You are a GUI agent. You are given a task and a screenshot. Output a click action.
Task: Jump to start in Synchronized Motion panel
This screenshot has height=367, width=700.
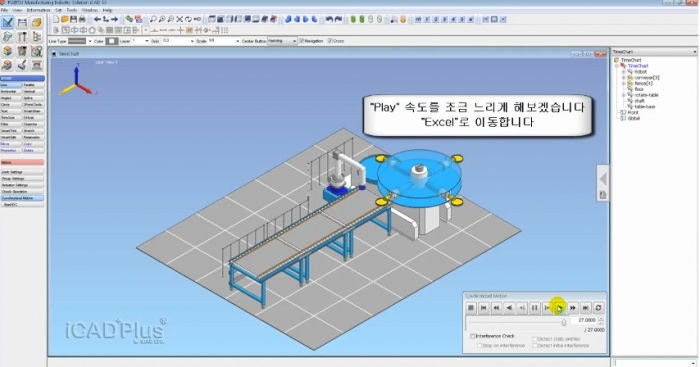(x=483, y=308)
